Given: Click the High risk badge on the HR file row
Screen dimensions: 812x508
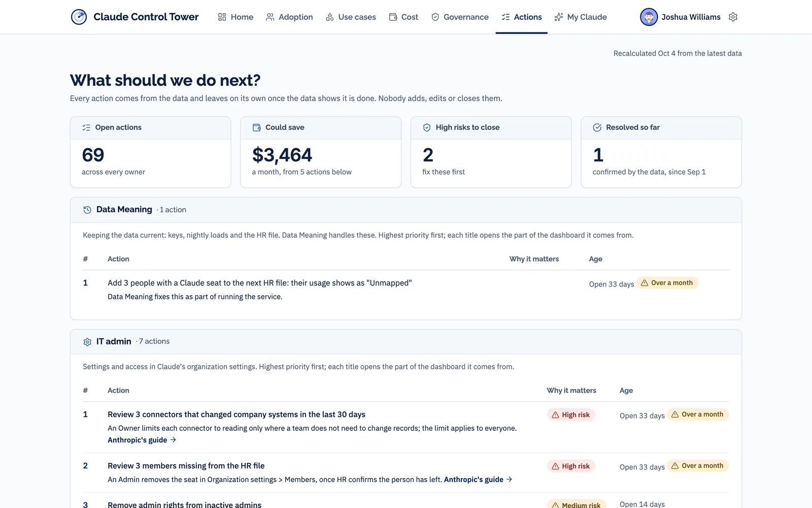Looking at the screenshot, I should tap(571, 466).
